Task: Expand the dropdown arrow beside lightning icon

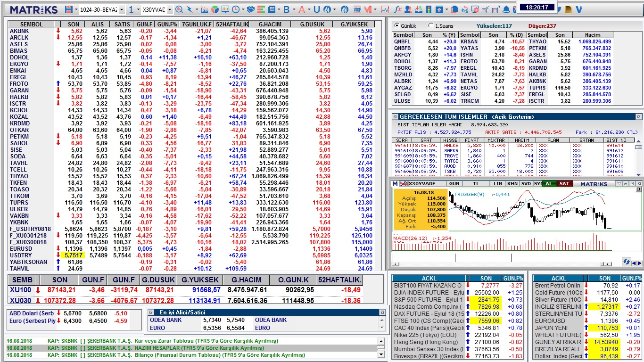Action: [197, 9]
